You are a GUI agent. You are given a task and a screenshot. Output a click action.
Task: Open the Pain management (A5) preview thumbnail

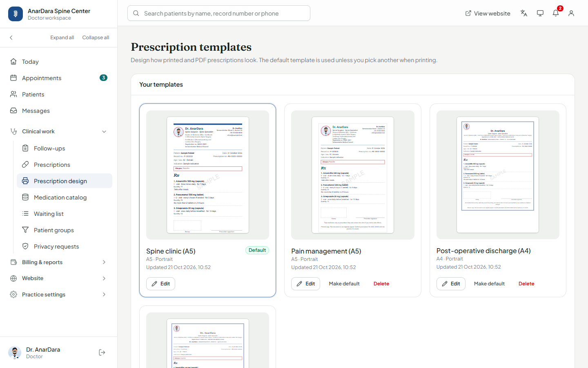(353, 175)
